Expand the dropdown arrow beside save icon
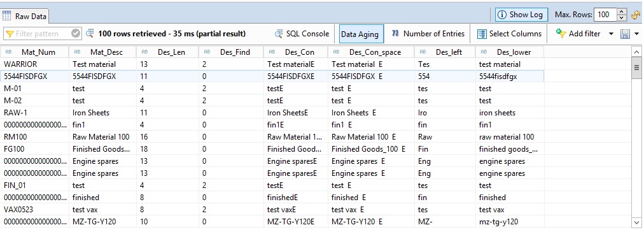 tap(636, 34)
